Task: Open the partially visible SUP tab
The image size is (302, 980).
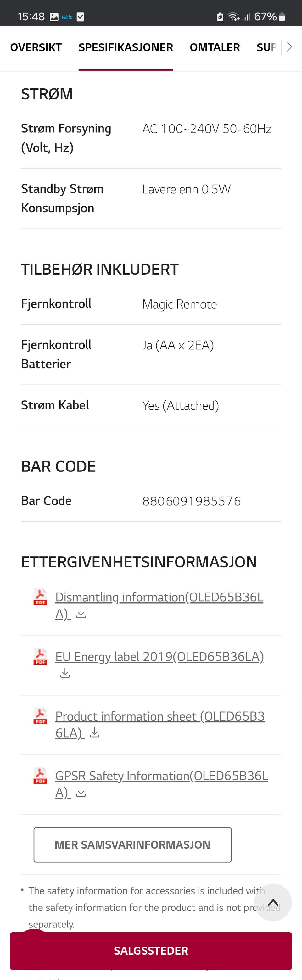Action: [x=266, y=47]
